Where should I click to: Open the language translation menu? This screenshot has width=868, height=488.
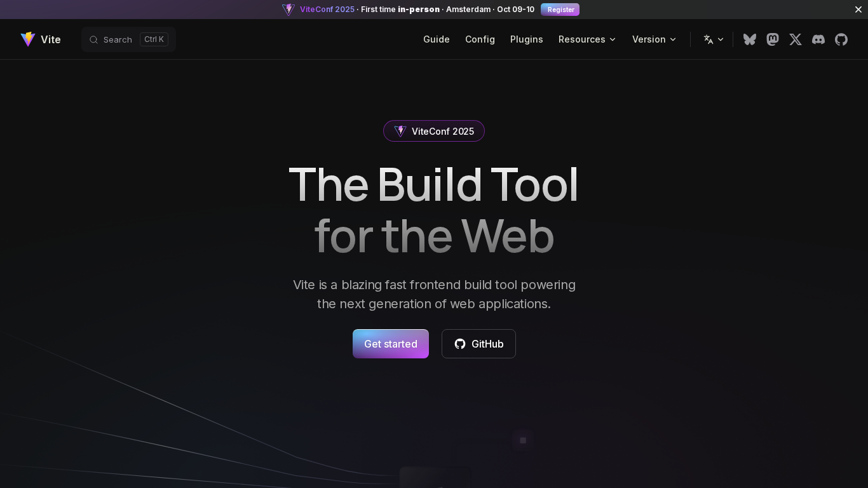tap(714, 39)
